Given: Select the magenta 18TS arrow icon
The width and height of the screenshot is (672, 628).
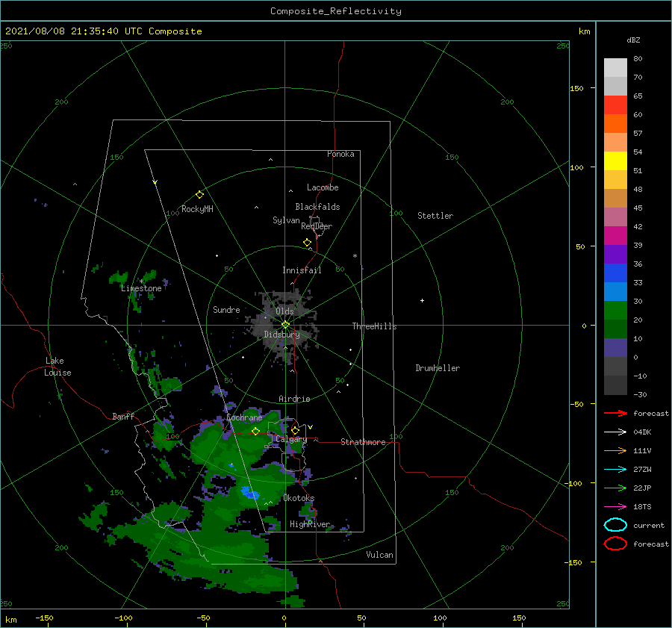Looking at the screenshot, I should pyautogui.click(x=615, y=507).
